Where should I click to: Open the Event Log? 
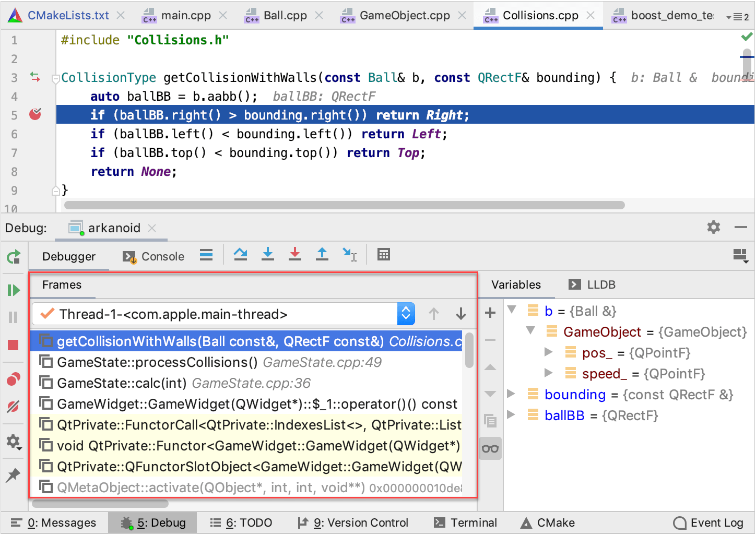708,522
